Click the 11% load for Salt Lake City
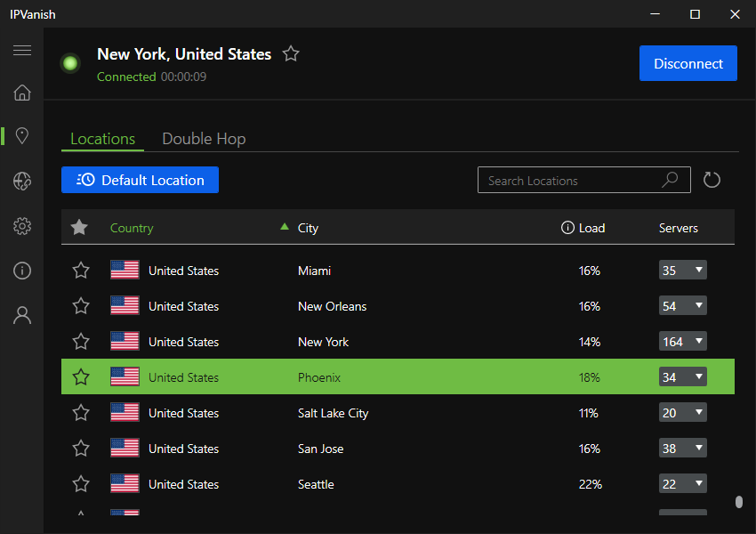Image resolution: width=756 pixels, height=534 pixels. (x=588, y=413)
